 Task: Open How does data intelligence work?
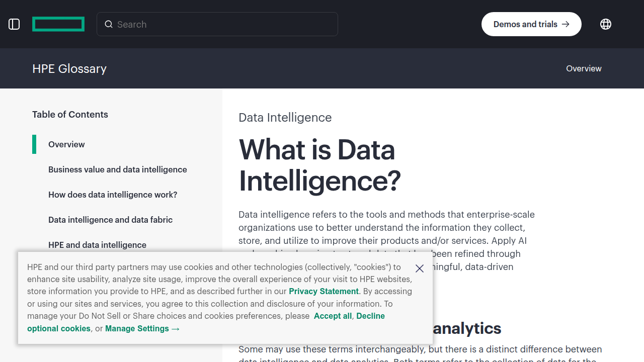point(113,195)
